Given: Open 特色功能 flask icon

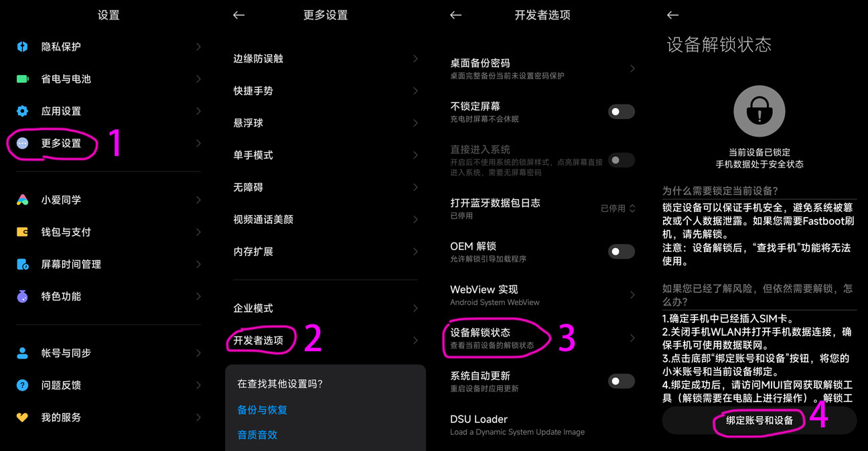Looking at the screenshot, I should point(23,296).
